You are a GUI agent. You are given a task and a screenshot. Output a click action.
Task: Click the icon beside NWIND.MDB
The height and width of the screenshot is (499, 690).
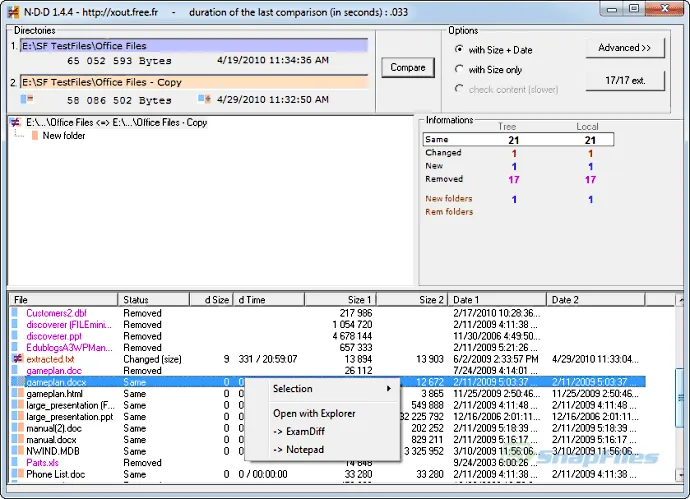point(18,451)
